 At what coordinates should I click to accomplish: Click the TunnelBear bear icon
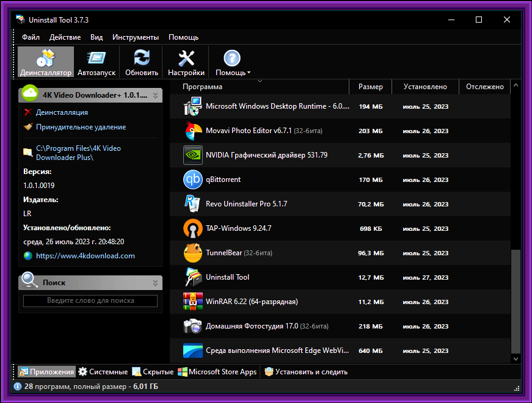(x=193, y=253)
